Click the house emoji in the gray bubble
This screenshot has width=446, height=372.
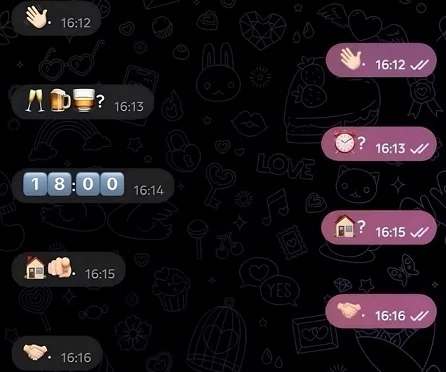(35, 267)
